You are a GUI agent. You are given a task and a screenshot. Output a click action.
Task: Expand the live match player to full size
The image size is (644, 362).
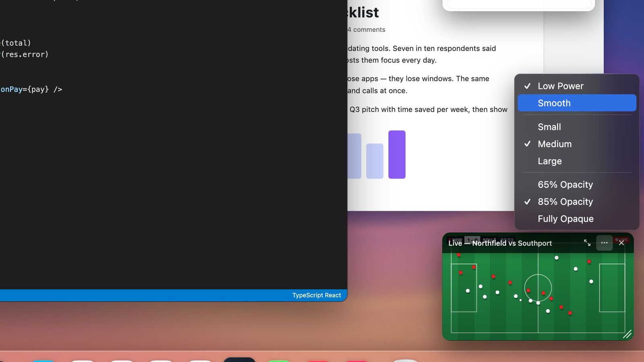[x=587, y=243]
